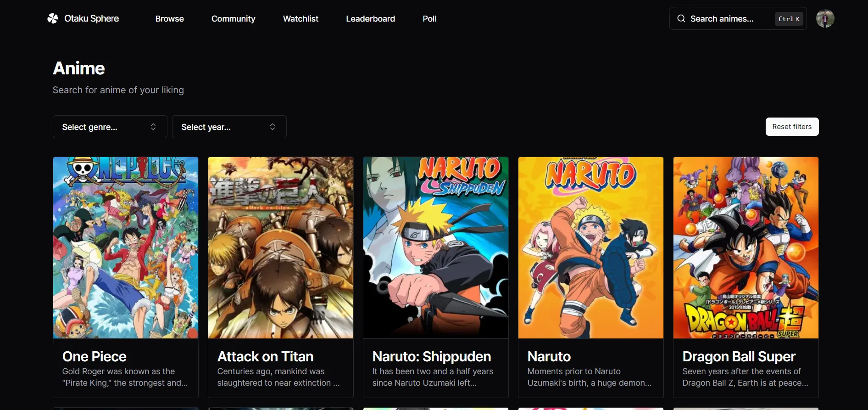Open the Watchlist page
The width and height of the screenshot is (868, 410).
(x=300, y=19)
